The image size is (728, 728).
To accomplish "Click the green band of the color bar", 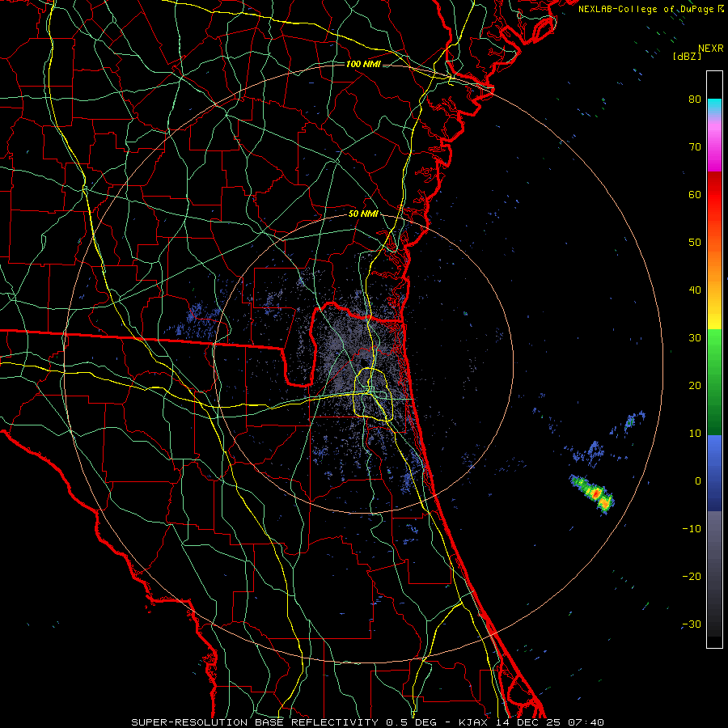I will pyautogui.click(x=714, y=382).
